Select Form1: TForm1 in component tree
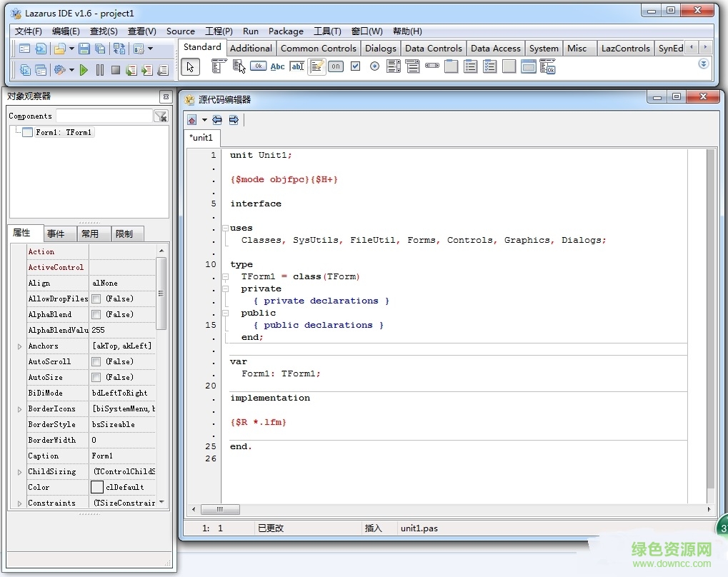Viewport: 728px width, 577px height. 64,132
